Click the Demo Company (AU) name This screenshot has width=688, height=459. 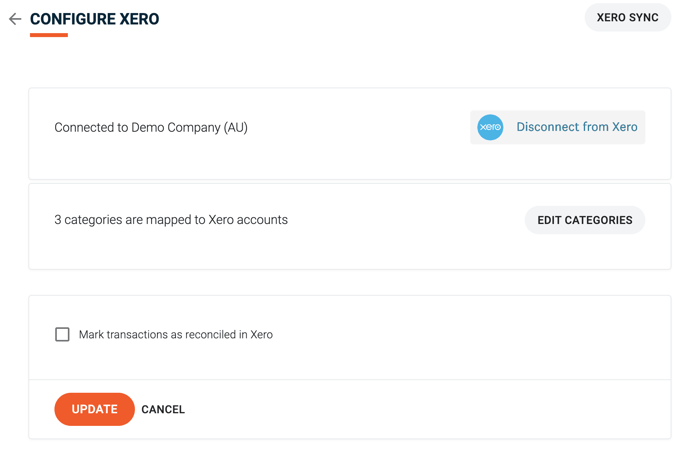(x=190, y=127)
